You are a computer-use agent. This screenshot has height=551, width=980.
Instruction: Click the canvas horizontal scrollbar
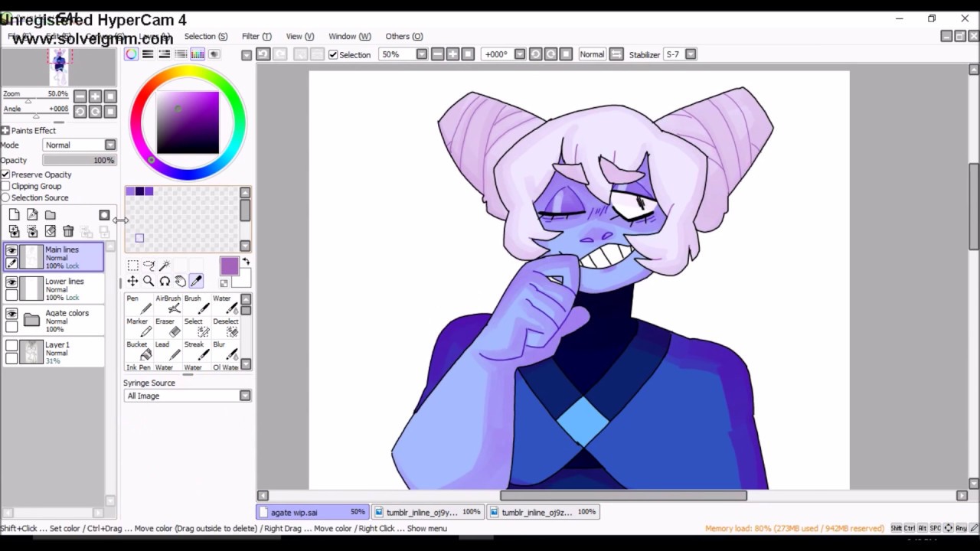[623, 495]
